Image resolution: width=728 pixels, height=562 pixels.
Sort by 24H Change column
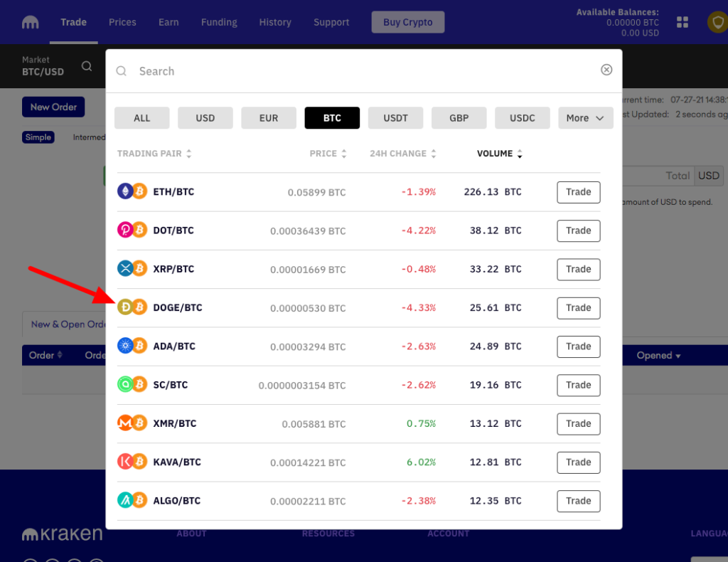click(x=402, y=153)
